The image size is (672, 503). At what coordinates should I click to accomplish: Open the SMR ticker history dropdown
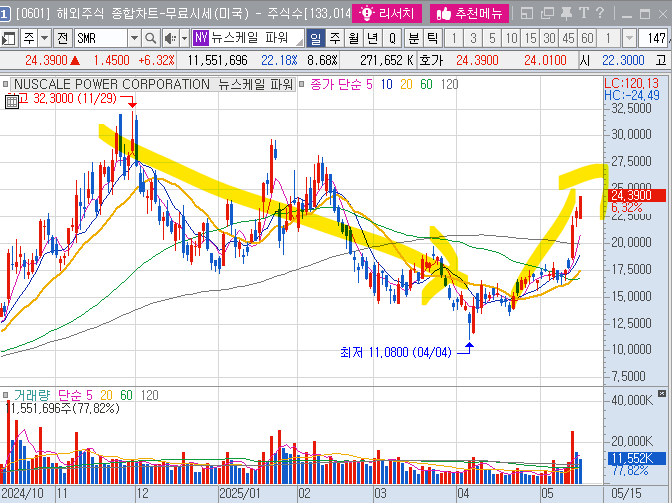coord(134,39)
